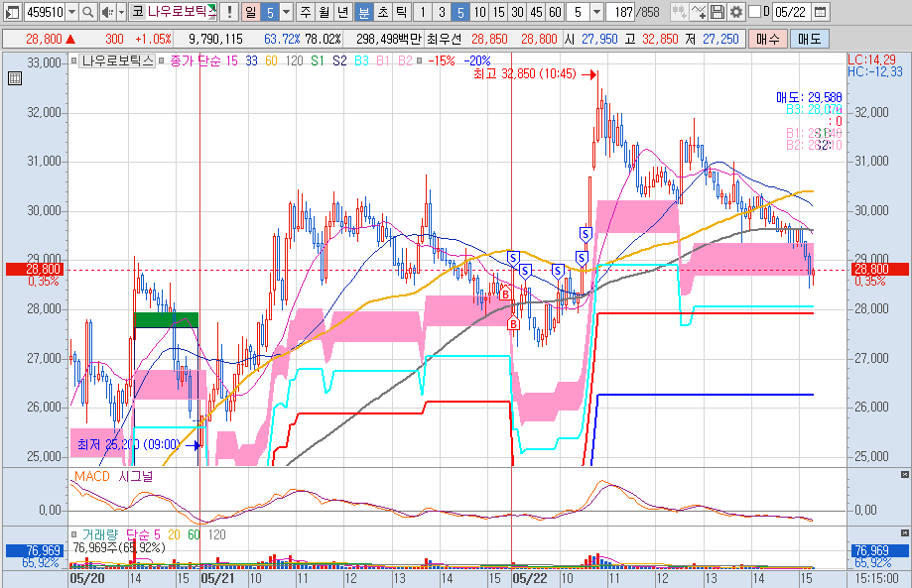
Task: Select the 3-minute interval tab
Action: [442, 12]
